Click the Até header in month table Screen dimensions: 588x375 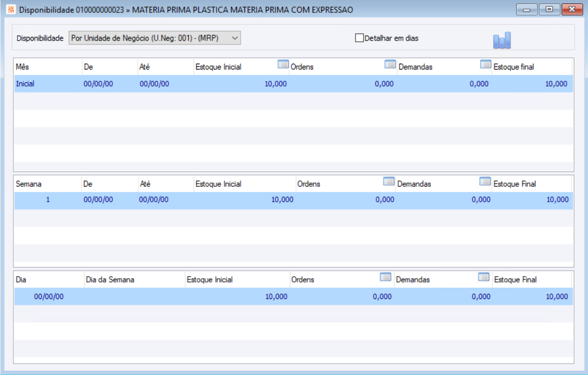144,67
